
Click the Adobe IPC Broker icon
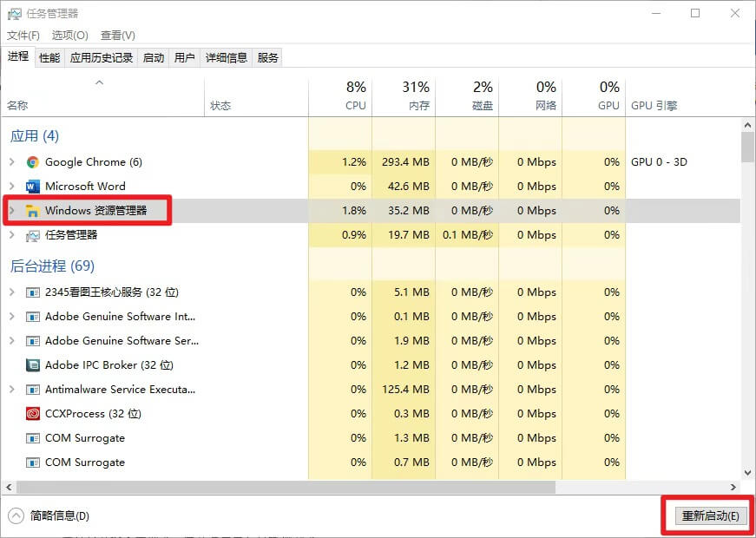[x=33, y=365]
